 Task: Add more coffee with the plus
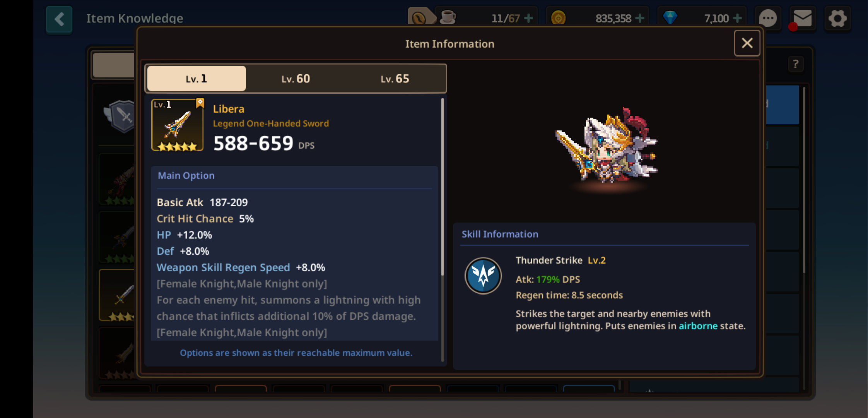point(528,18)
